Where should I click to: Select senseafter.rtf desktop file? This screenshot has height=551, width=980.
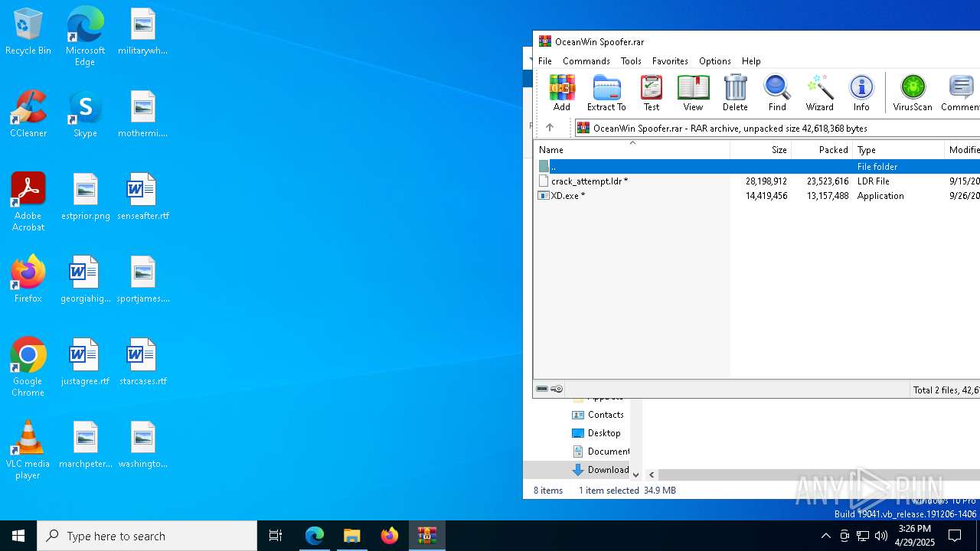point(142,197)
